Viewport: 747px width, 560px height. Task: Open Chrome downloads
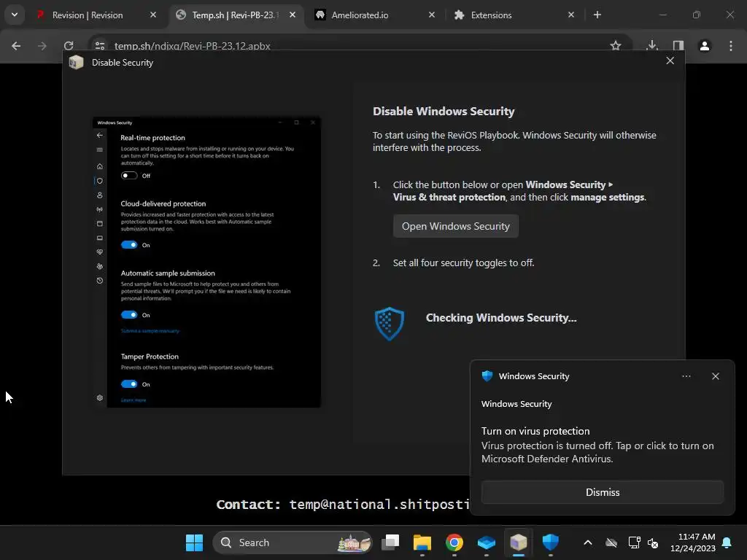(x=652, y=46)
